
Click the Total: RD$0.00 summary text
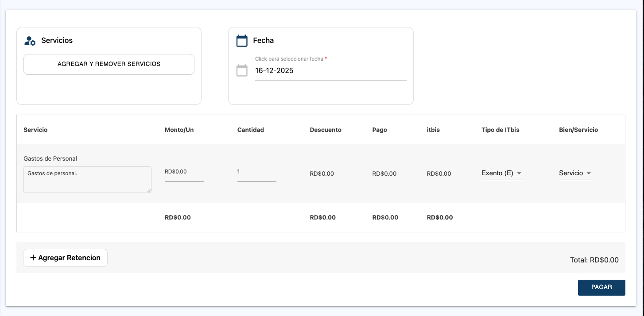click(594, 260)
